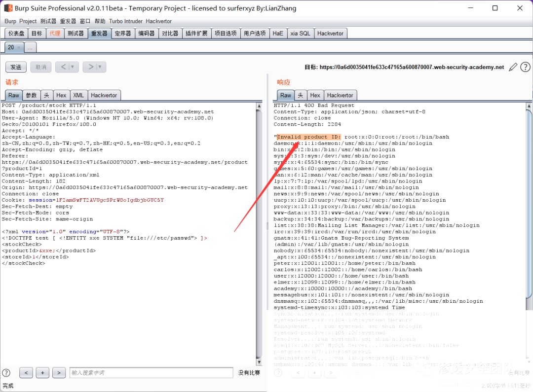
Task: Focus the request search input field
Action: (152, 373)
